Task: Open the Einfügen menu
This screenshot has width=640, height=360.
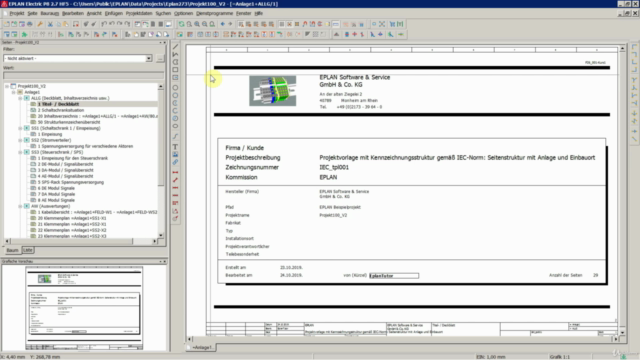Action: pyautogui.click(x=113, y=13)
